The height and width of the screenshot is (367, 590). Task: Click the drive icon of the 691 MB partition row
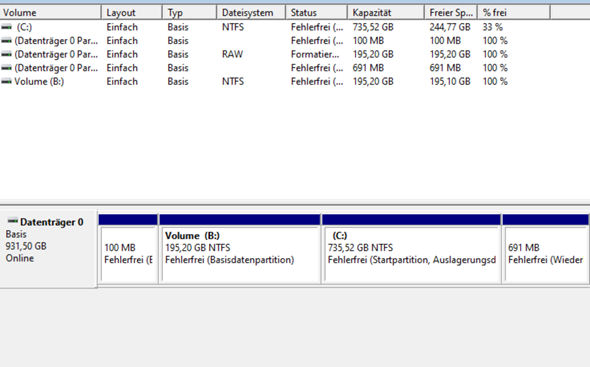pos(6,68)
